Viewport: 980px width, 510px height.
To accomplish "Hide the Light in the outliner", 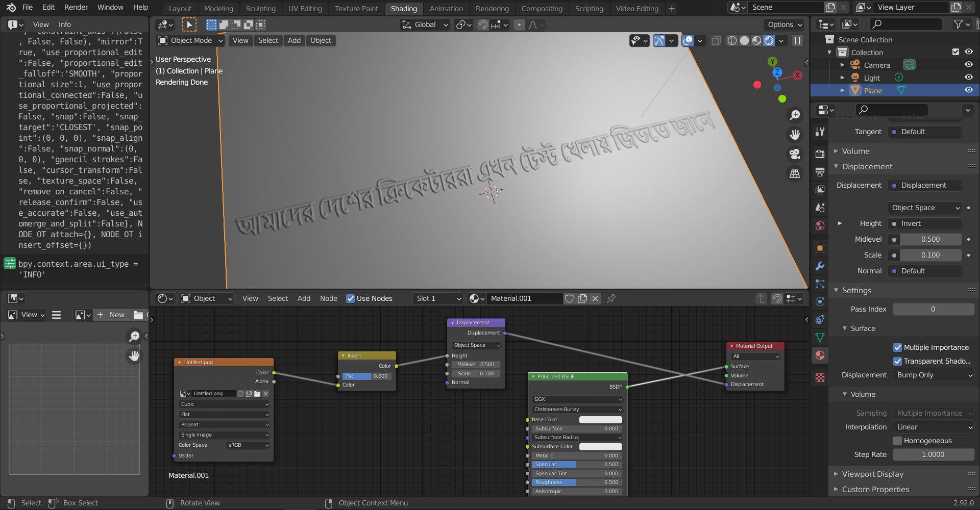I will (968, 77).
